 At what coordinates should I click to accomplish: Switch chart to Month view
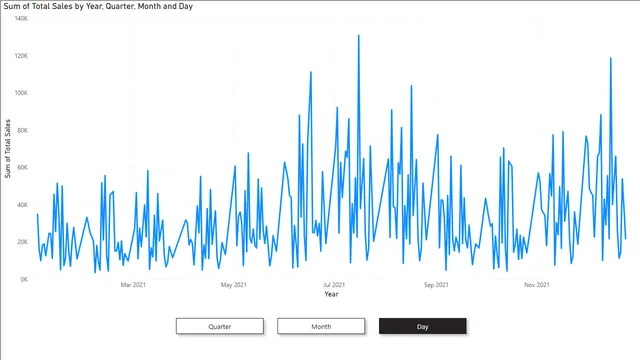(x=321, y=326)
